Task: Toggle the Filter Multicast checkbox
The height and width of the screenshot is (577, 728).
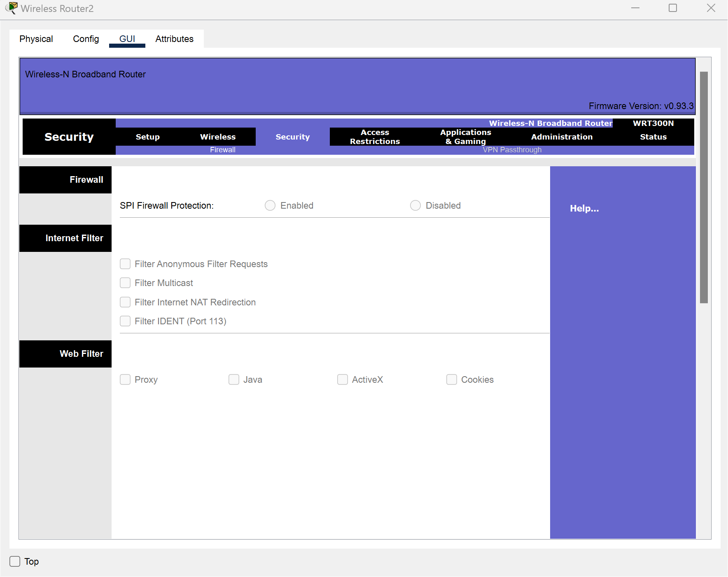Action: 125,283
